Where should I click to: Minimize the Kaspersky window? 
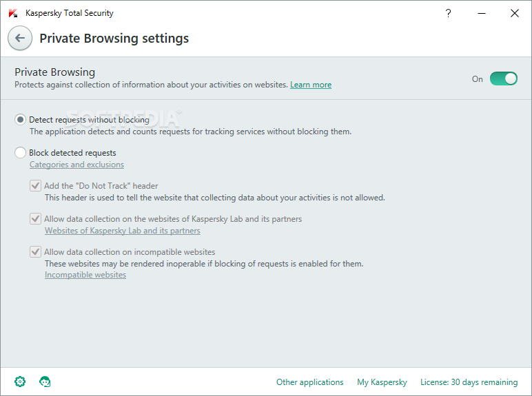(481, 13)
